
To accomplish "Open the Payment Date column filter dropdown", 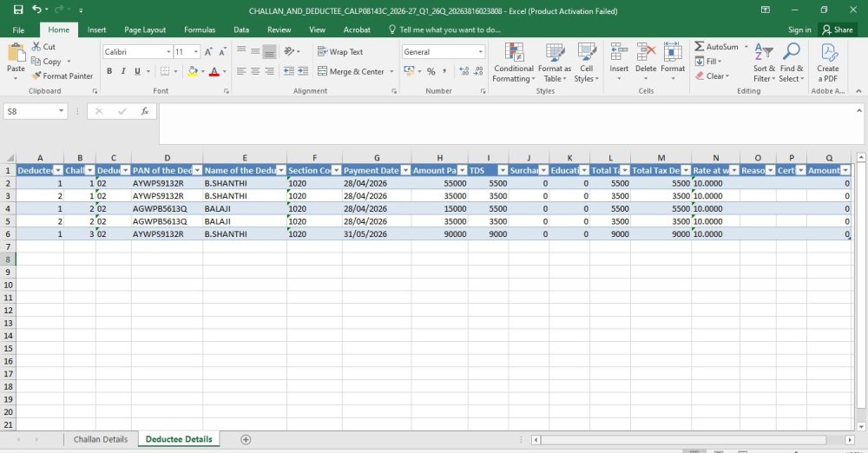I will [405, 171].
